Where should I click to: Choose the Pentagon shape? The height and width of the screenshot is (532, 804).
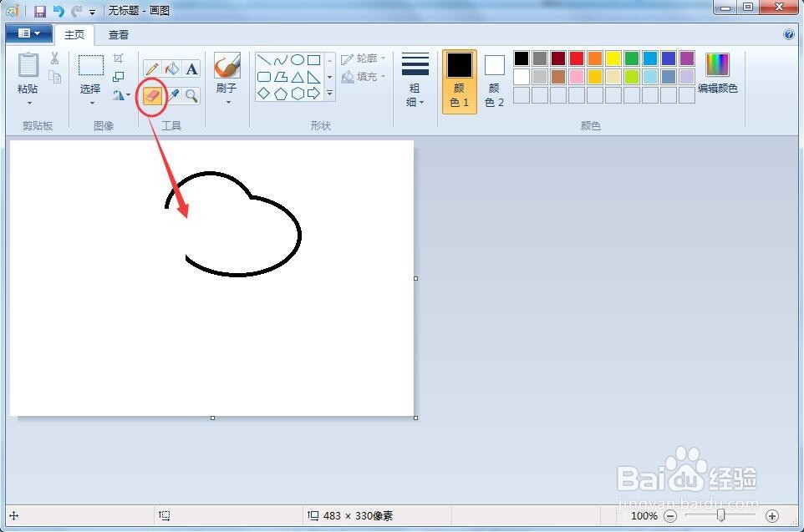(x=281, y=94)
